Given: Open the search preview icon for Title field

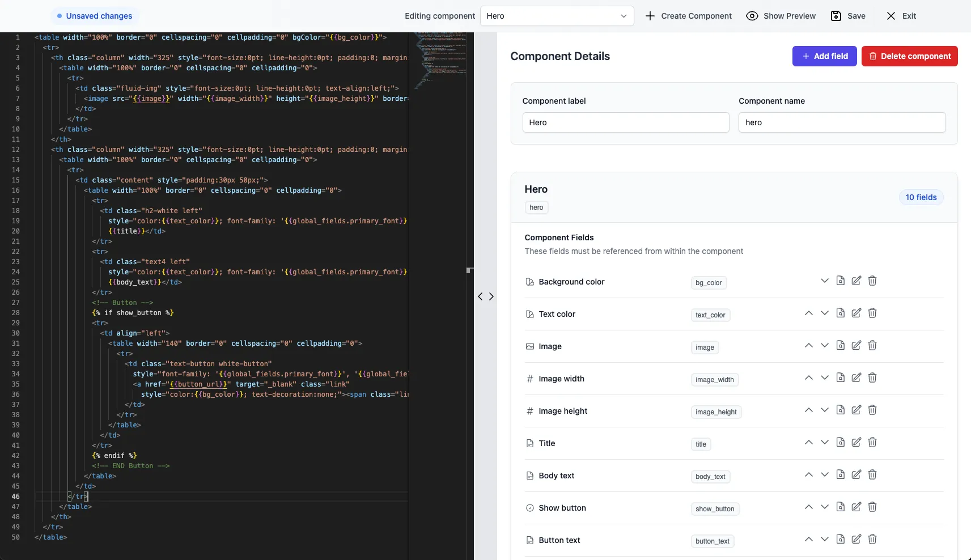Looking at the screenshot, I should coord(840,443).
